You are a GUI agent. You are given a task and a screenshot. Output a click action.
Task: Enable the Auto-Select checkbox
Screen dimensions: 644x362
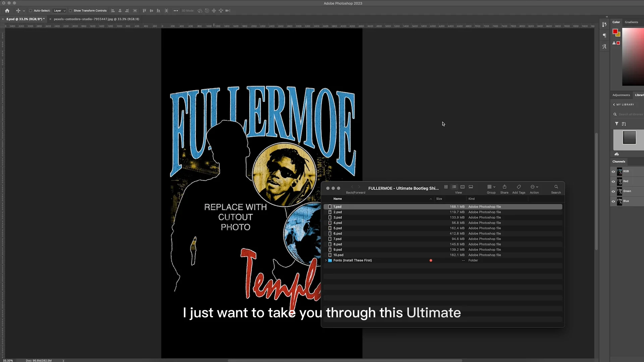pos(30,10)
